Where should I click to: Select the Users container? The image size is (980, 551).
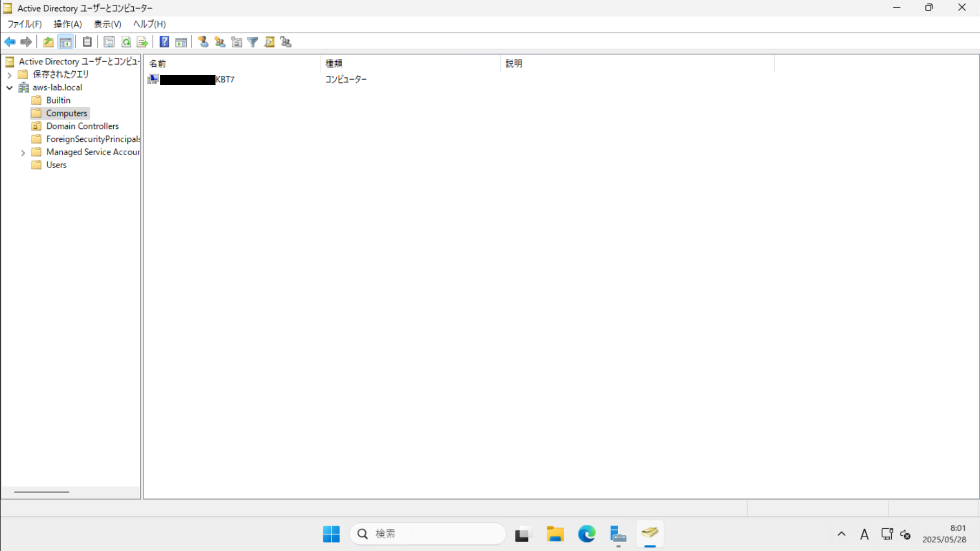tap(56, 165)
